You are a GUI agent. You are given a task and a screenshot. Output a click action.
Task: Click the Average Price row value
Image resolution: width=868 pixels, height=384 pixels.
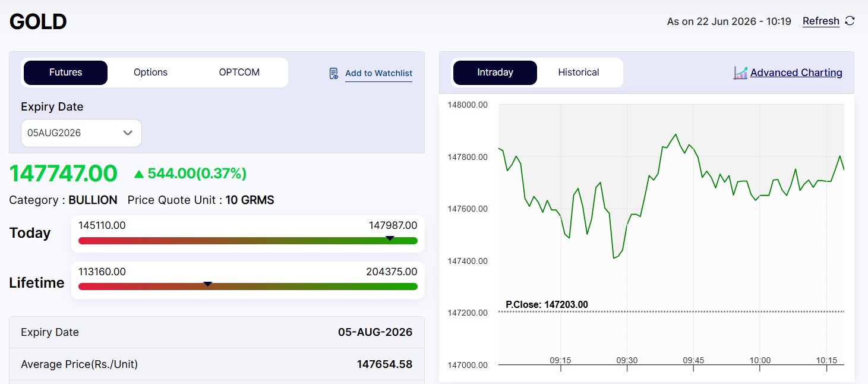384,364
